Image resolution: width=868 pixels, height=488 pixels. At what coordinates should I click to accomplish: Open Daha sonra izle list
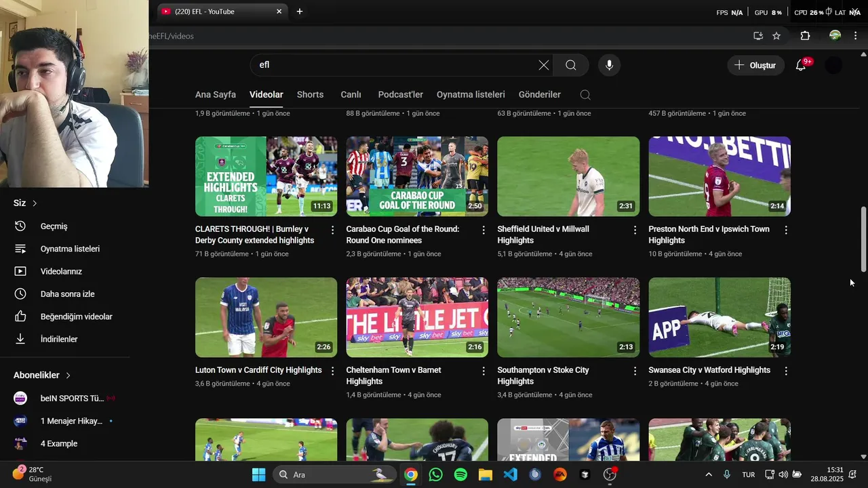tap(68, 294)
